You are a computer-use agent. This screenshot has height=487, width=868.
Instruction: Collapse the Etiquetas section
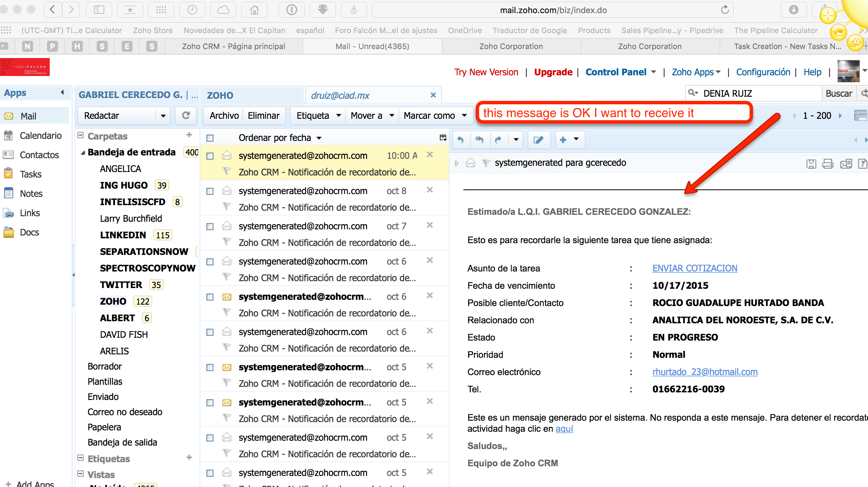click(80, 458)
